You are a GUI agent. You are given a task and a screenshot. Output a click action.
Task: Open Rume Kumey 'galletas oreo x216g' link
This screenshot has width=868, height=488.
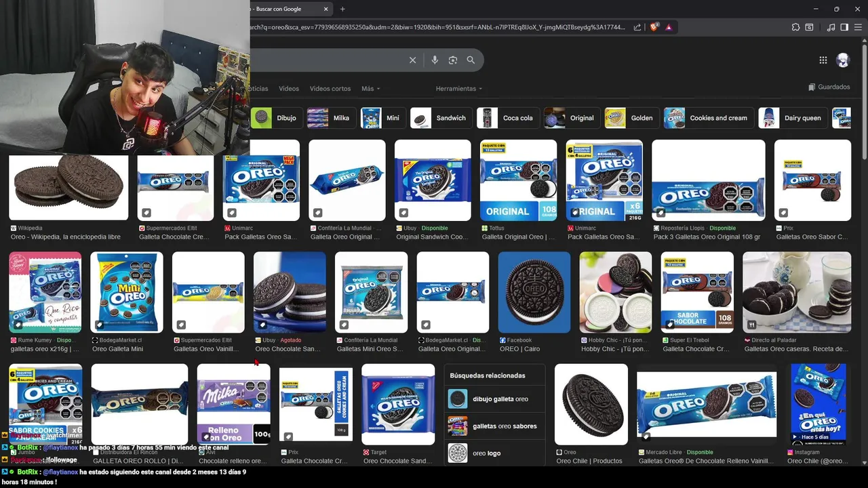tap(45, 349)
